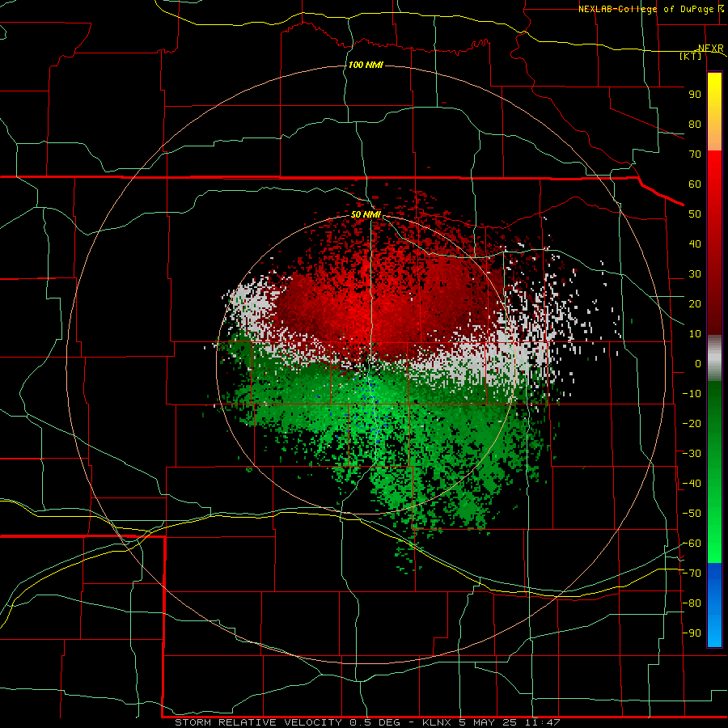The image size is (728, 728).
Task: Click the "-80" value on velocity scale
Action: pyautogui.click(x=692, y=603)
